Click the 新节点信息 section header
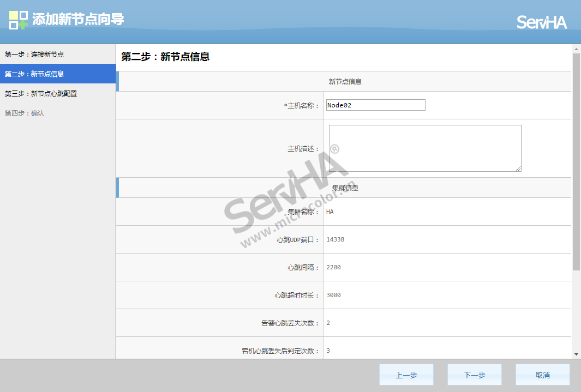 pos(345,82)
